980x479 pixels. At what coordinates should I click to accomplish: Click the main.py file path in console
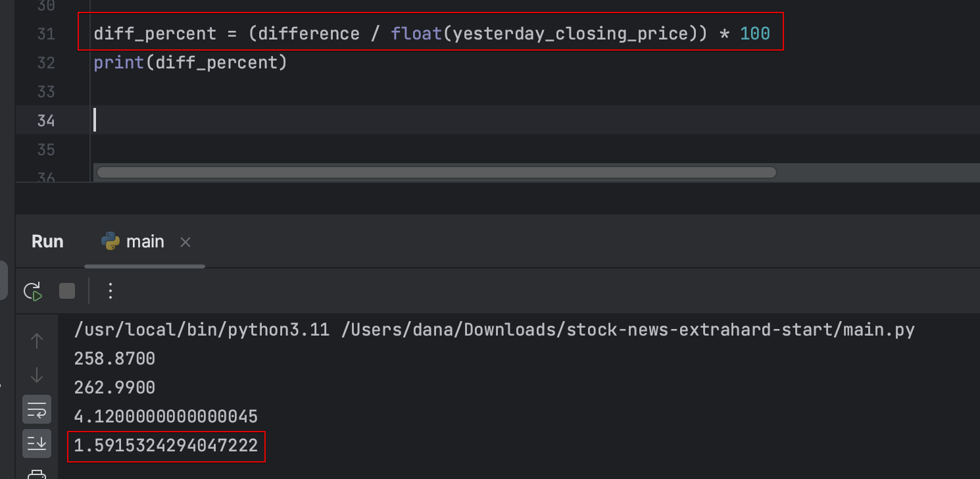tap(628, 330)
